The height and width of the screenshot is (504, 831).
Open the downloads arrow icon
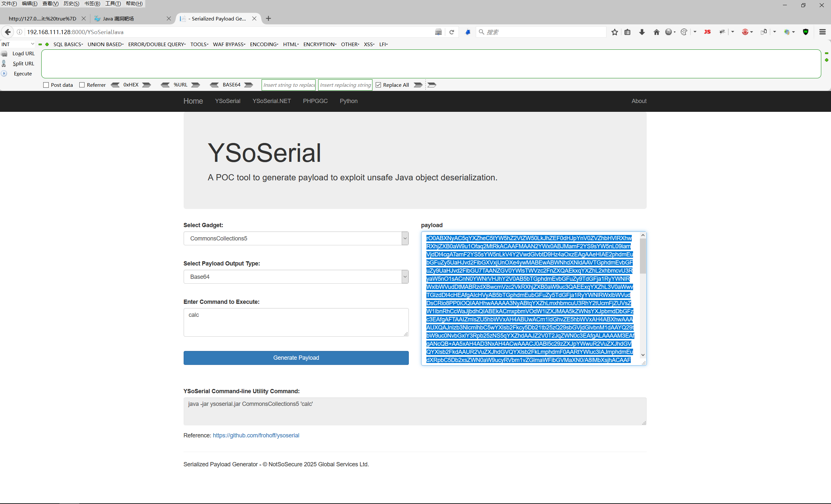pyautogui.click(x=642, y=32)
